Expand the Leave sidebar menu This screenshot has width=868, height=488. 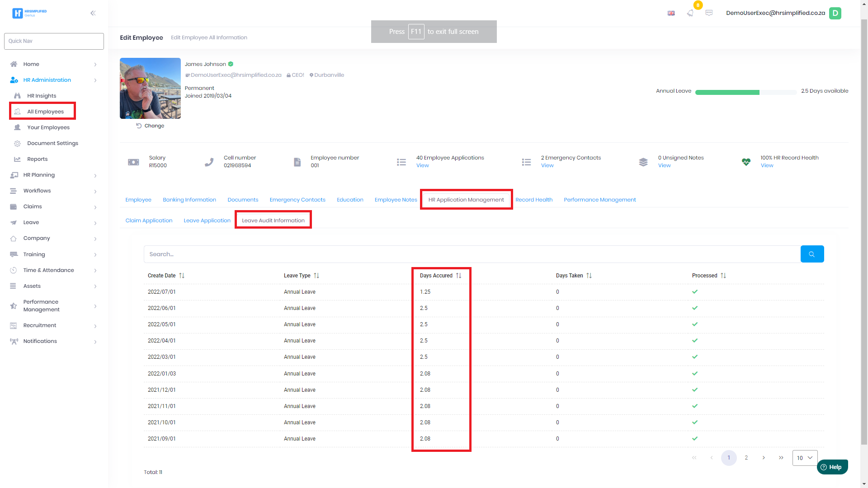point(53,222)
